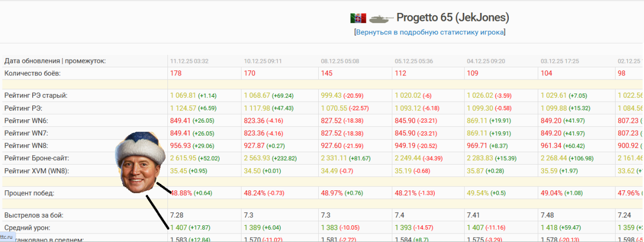The height and width of the screenshot is (242, 644).
Task: Select the 'Количество боёв:' row label
Action: point(33,73)
